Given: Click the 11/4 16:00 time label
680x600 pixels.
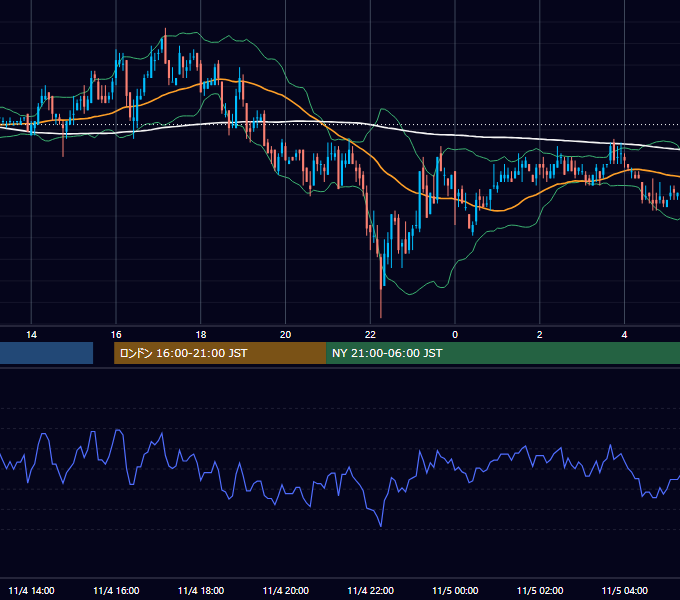Looking at the screenshot, I should [x=116, y=590].
